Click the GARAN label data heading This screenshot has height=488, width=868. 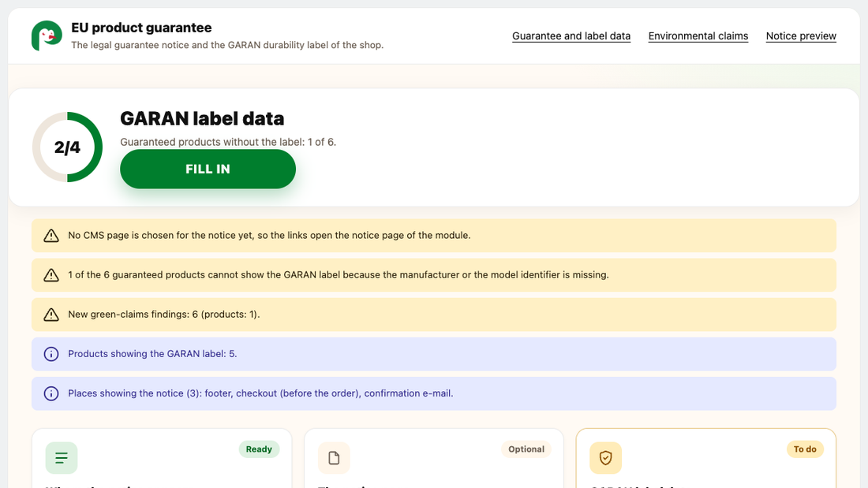202,118
